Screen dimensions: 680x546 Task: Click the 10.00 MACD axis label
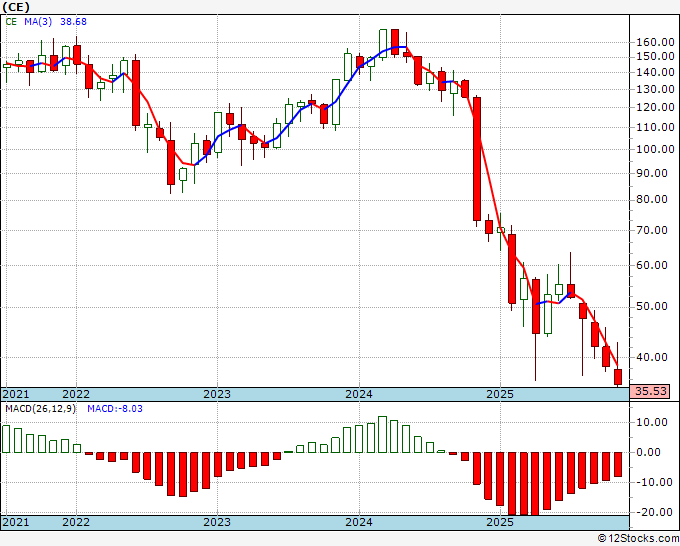tap(652, 422)
